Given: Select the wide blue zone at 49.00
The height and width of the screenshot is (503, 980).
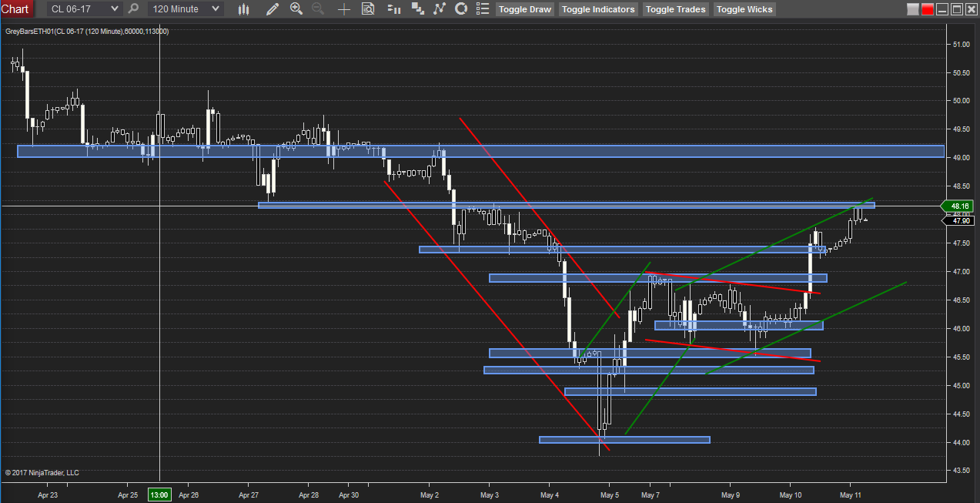Looking at the screenshot, I should pos(480,151).
